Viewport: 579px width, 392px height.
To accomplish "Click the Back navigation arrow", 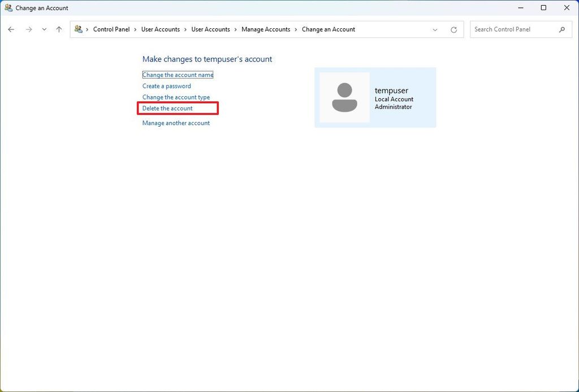I will tap(11, 29).
